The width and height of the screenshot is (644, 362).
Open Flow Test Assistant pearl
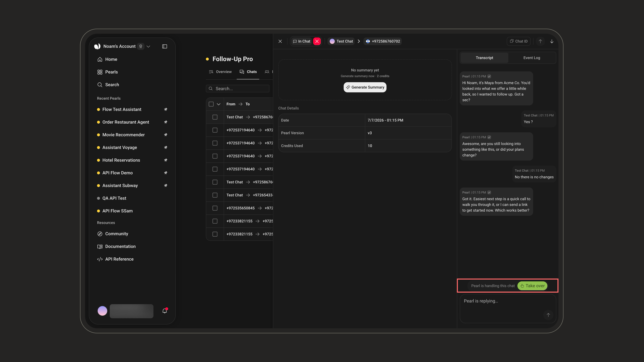pyautogui.click(x=122, y=109)
